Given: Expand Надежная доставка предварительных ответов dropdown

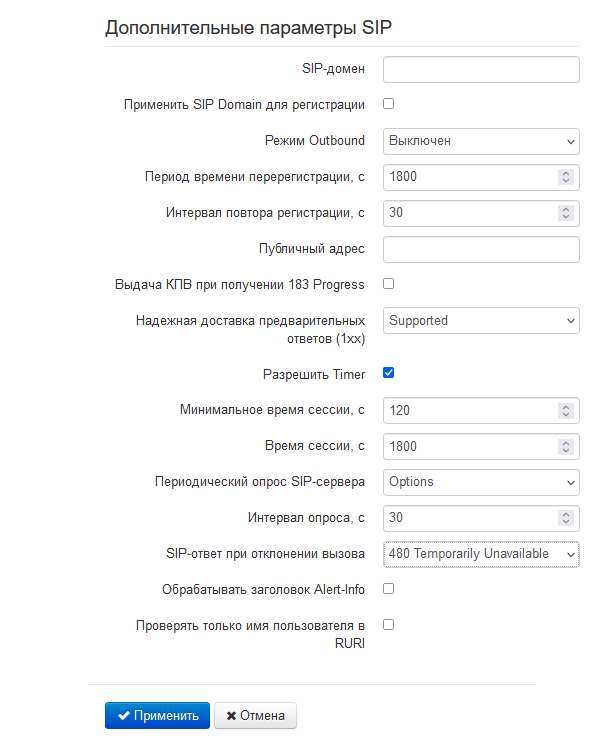Looking at the screenshot, I should (x=481, y=321).
